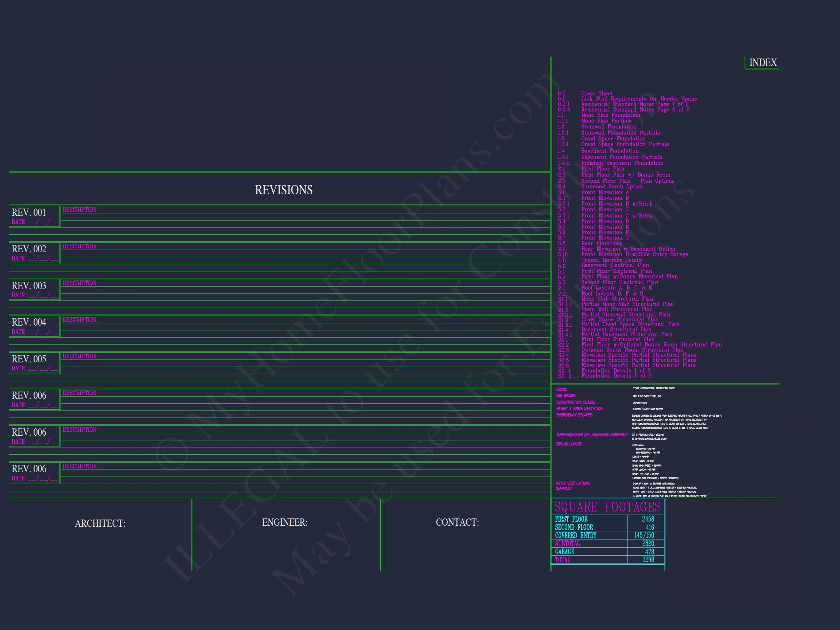The image size is (840, 630).
Task: Click the REV. 004 label
Action: click(29, 322)
